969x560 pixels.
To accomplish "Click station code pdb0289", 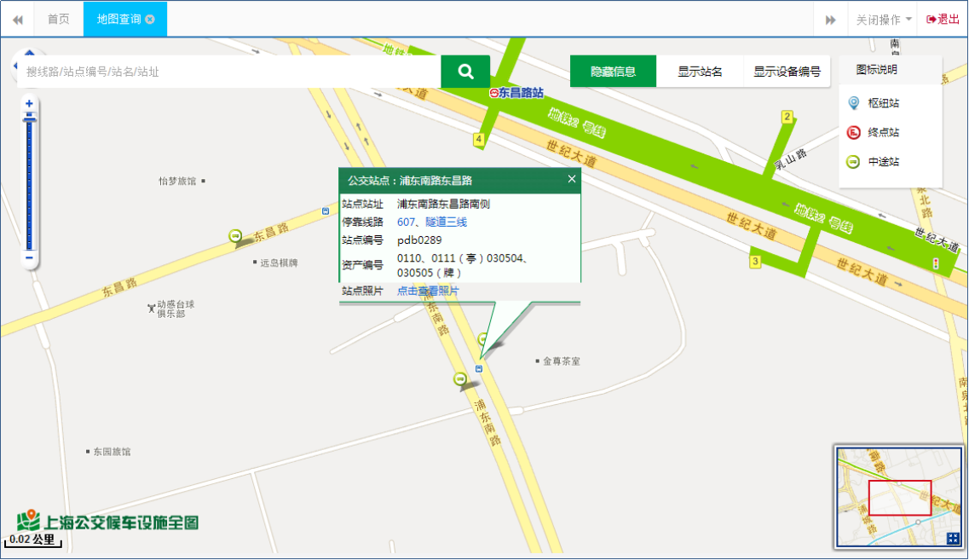I will click(419, 240).
